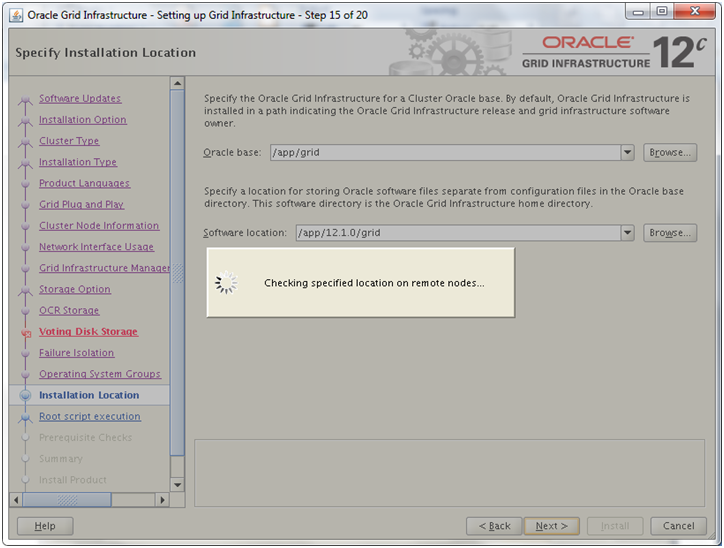Maximize the installer window
The height and width of the screenshot is (548, 724).
(662, 12)
